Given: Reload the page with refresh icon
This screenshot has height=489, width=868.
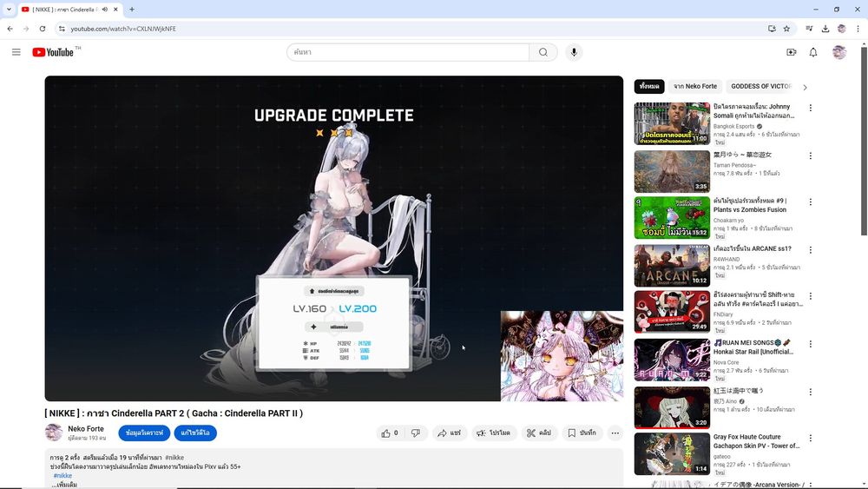Looking at the screenshot, I should [42, 29].
